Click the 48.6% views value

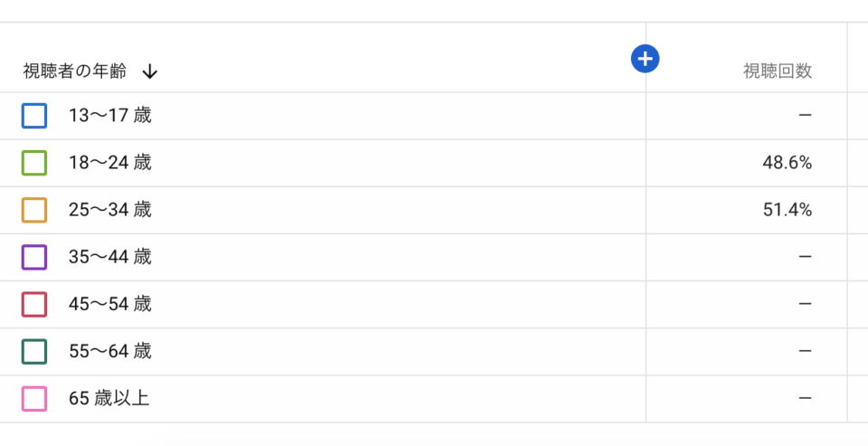tap(787, 163)
